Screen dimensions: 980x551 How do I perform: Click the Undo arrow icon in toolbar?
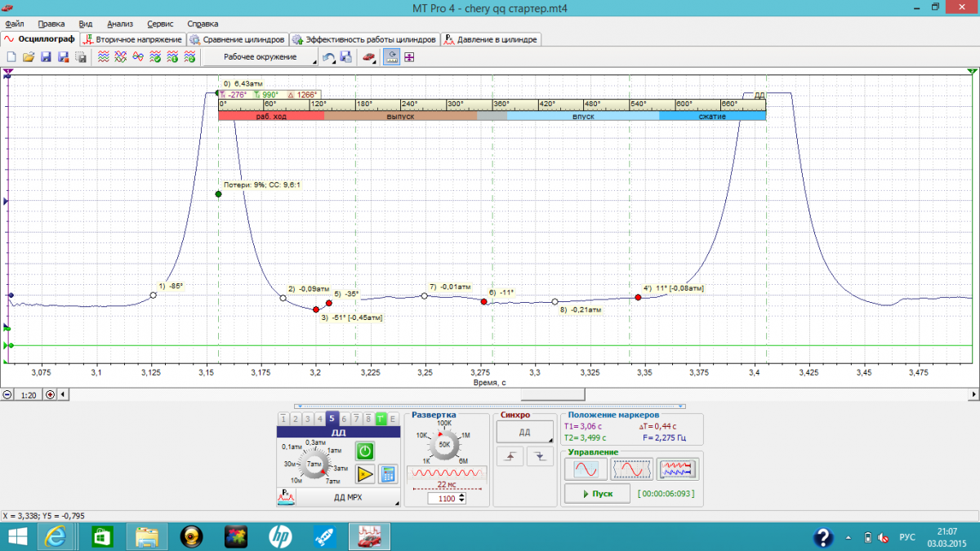tap(328, 57)
